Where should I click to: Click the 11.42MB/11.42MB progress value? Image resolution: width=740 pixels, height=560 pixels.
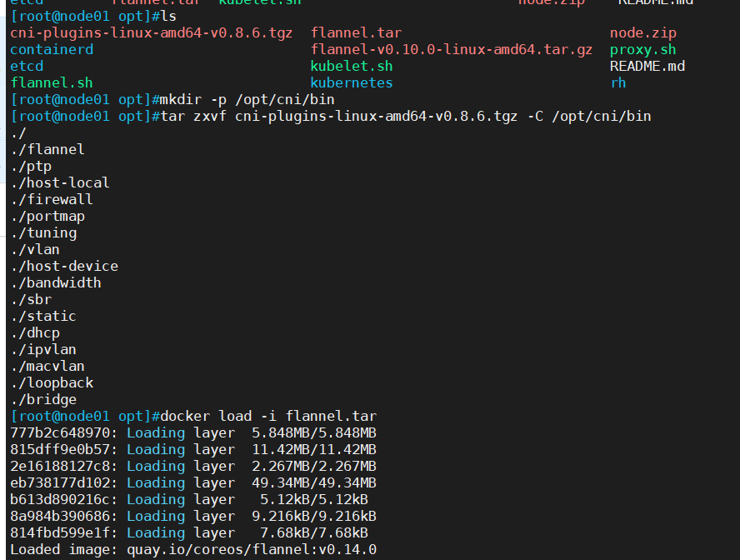tap(314, 450)
